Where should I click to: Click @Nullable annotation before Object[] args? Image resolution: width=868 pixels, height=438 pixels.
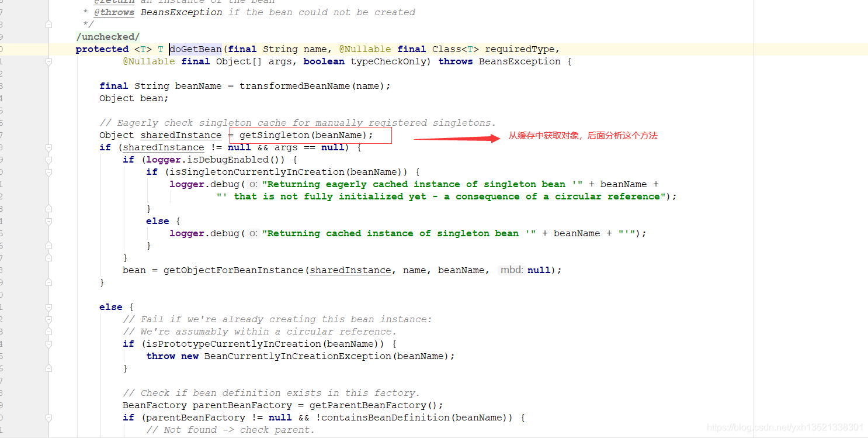point(149,61)
